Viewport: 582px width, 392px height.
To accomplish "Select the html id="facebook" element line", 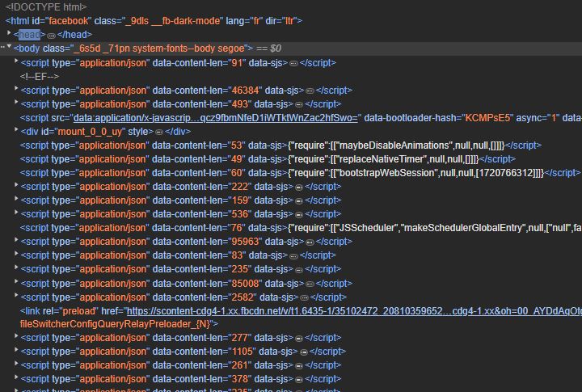I will click(x=154, y=21).
